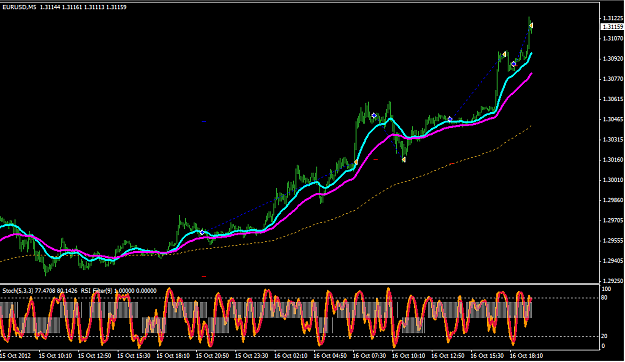Image resolution: width=625 pixels, height=362 pixels.
Task: Click the 1.29705 price axis label
Action: [613, 220]
